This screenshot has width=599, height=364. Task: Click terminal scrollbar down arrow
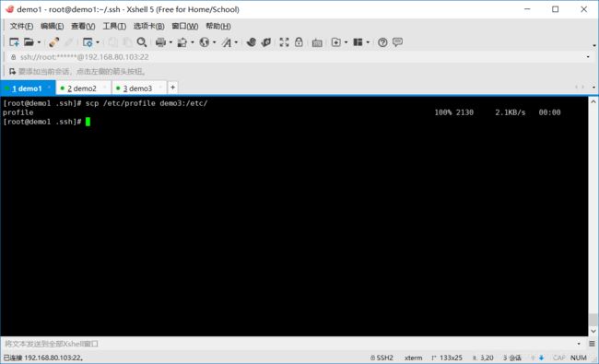(593, 331)
